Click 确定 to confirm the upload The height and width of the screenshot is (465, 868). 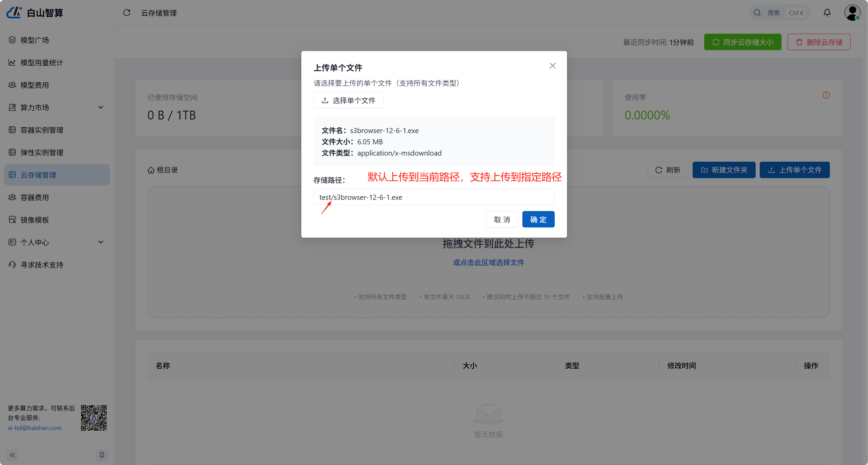[x=538, y=219]
